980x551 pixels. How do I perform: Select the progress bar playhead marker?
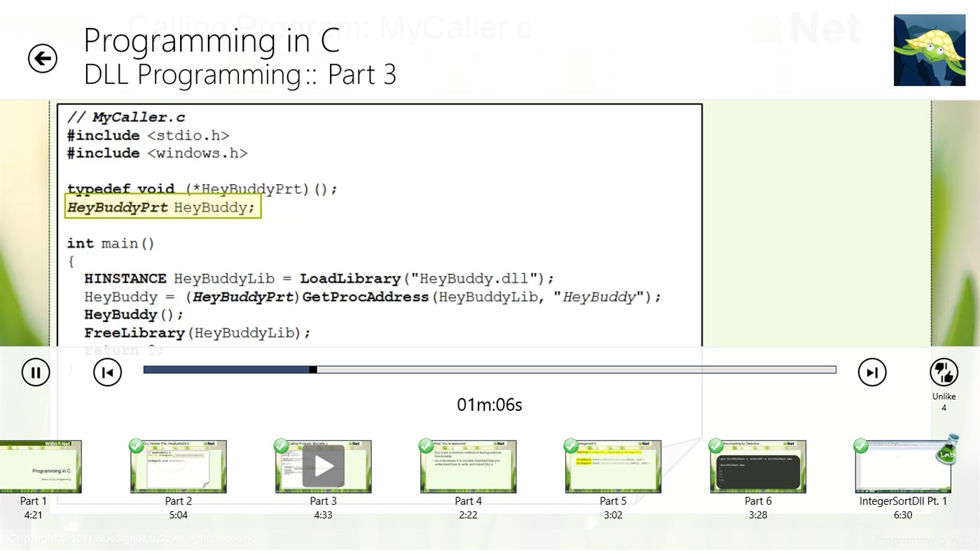tap(313, 370)
